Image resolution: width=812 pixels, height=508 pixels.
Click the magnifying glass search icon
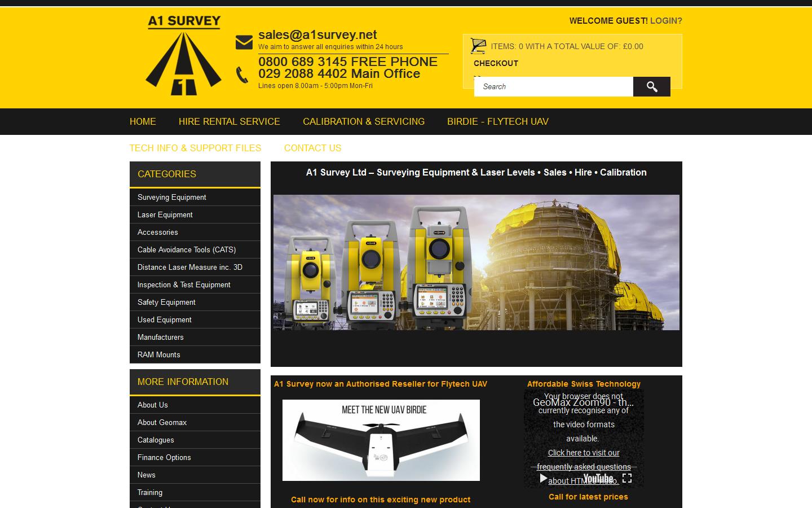(x=652, y=86)
